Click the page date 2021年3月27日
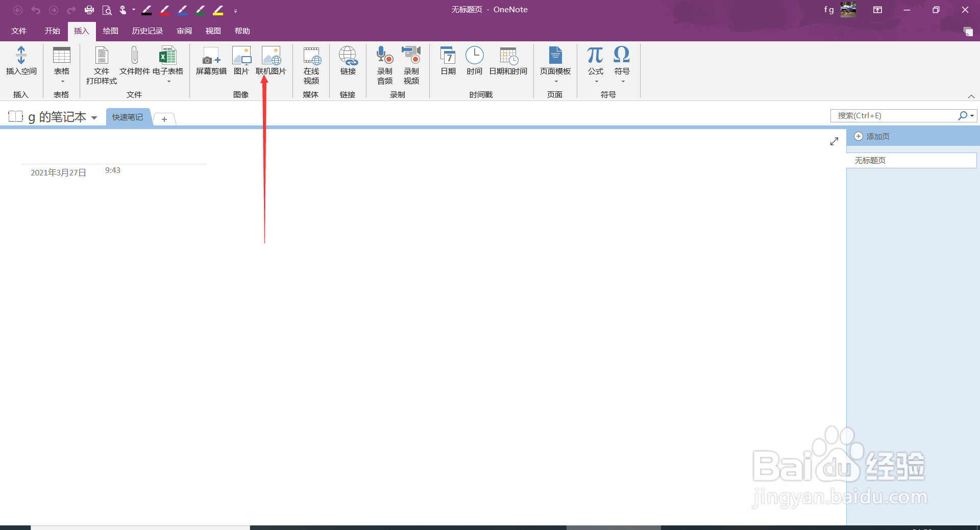 (x=58, y=173)
